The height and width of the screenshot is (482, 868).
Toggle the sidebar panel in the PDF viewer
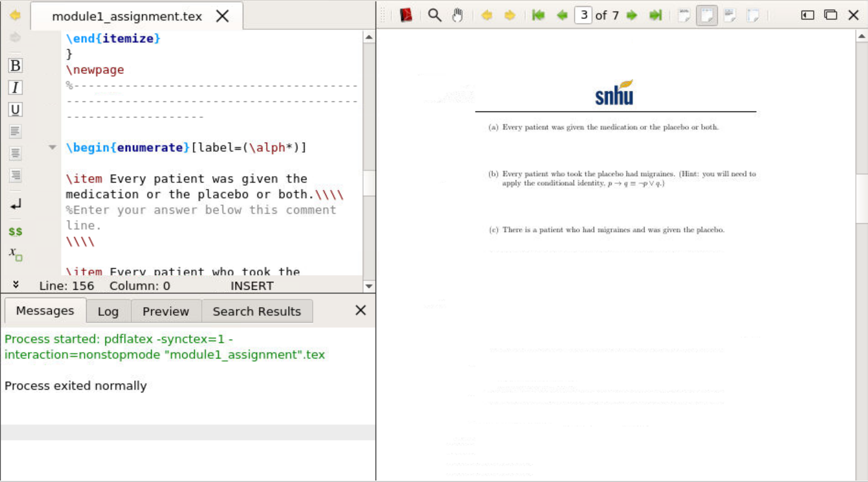pyautogui.click(x=807, y=15)
